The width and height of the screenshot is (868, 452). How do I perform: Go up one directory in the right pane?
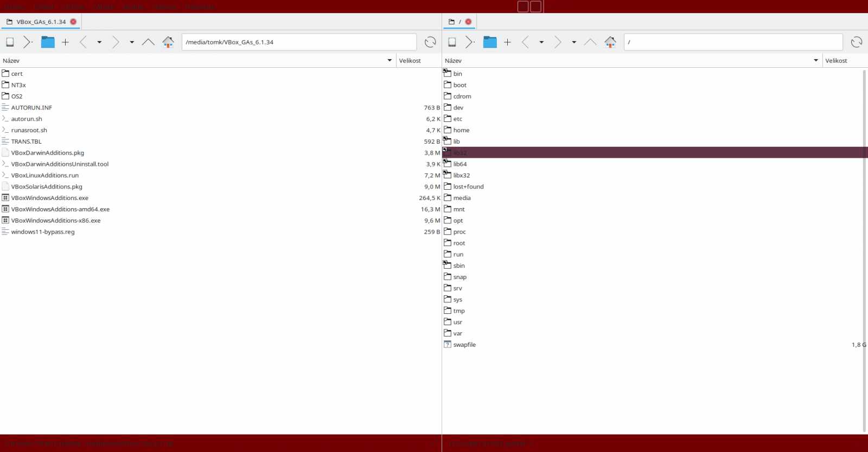tap(590, 42)
